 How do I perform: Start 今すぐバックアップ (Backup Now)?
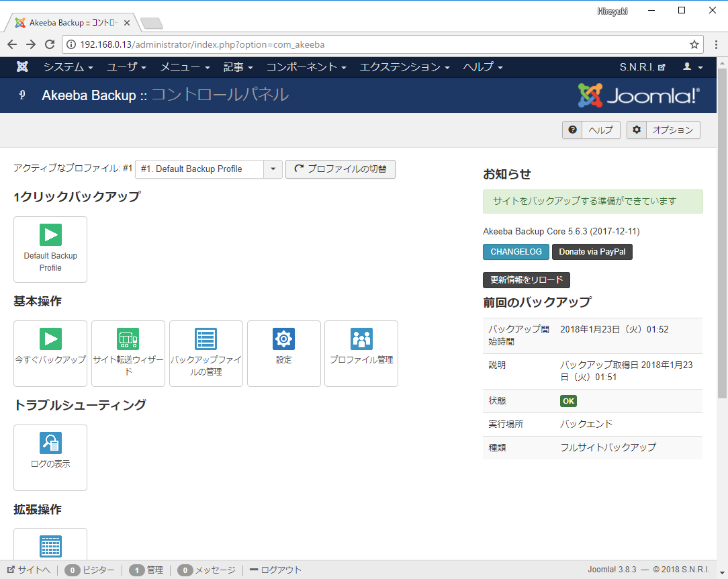[50, 353]
